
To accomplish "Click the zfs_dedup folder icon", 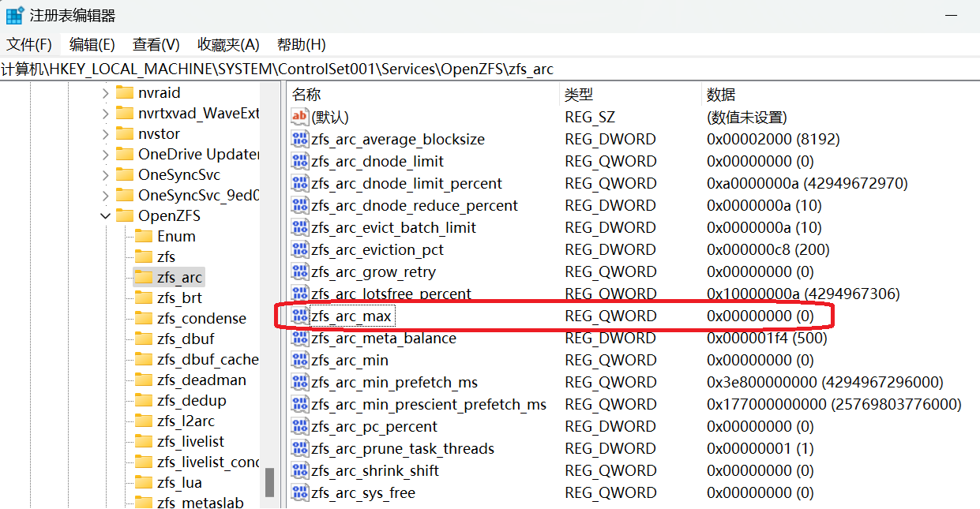I will pos(144,401).
